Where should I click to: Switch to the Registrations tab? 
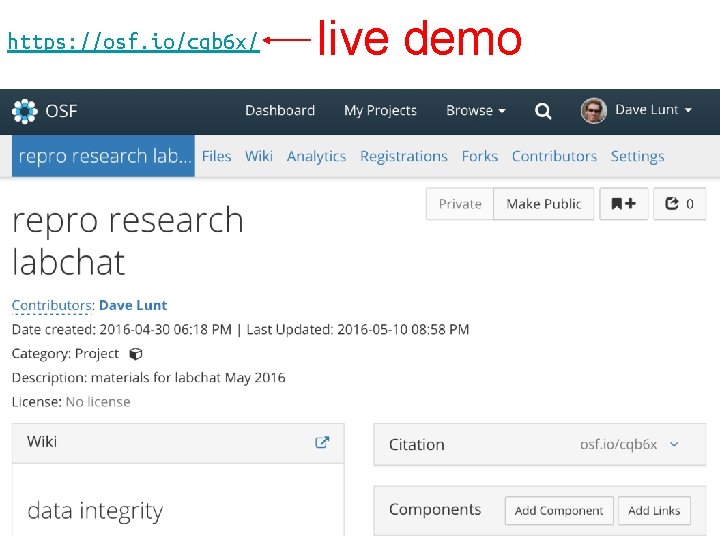point(404,157)
